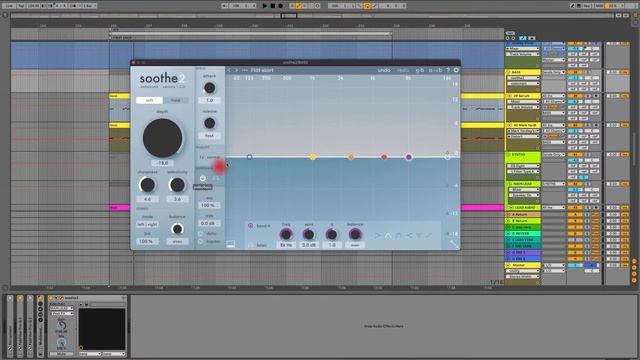The image size is (640, 360).
Task: Open soothe2 preset name Flat start
Action: [262, 70]
